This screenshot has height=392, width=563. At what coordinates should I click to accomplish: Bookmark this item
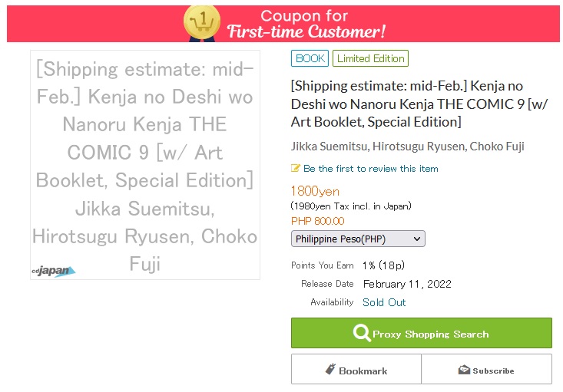[356, 370]
